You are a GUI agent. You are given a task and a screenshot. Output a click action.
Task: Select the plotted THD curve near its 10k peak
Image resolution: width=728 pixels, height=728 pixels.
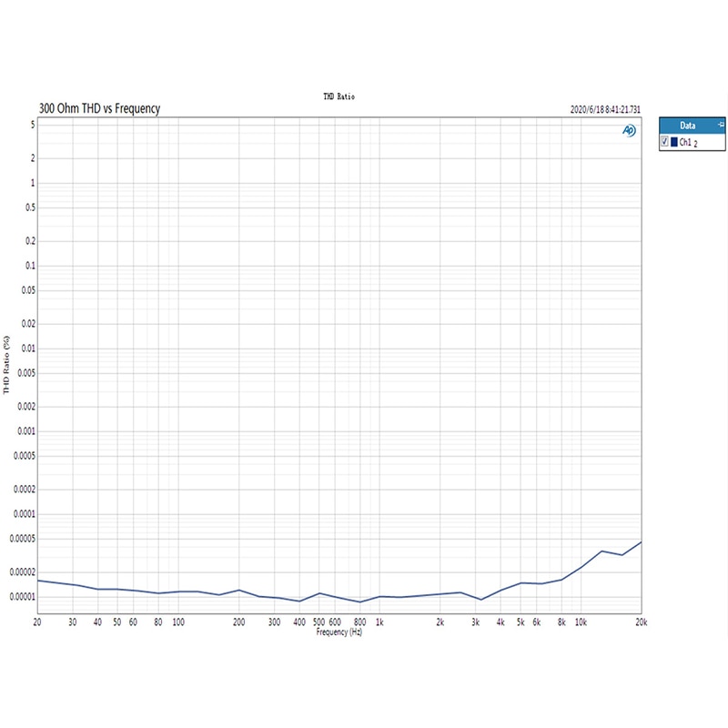click(602, 551)
